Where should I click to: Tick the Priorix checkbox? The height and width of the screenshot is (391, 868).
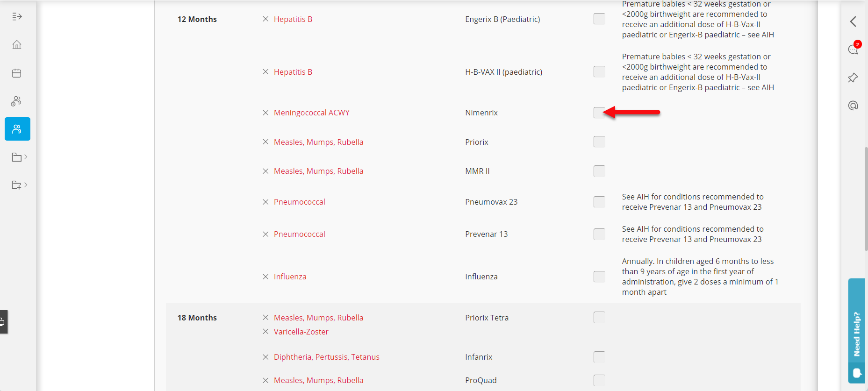click(599, 142)
